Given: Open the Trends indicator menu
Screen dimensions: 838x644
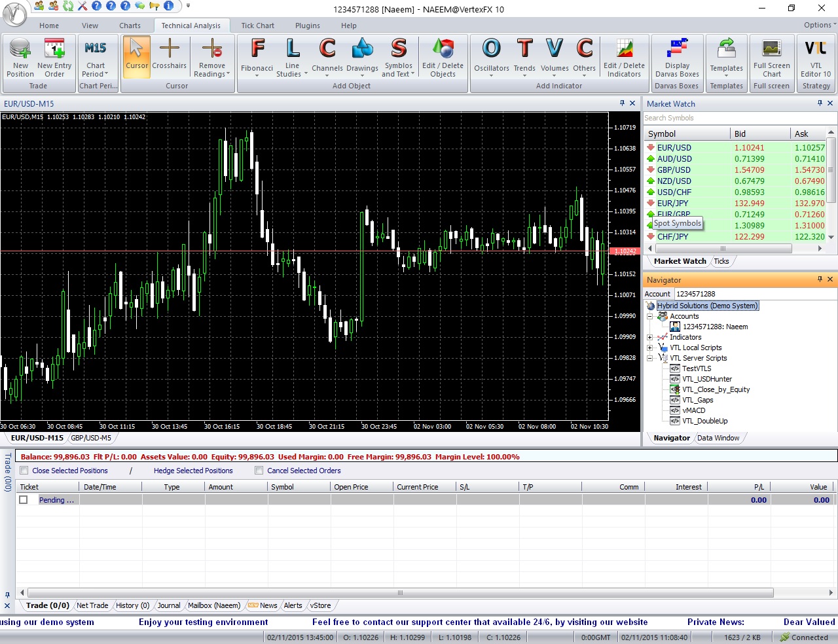Looking at the screenshot, I should (x=524, y=58).
